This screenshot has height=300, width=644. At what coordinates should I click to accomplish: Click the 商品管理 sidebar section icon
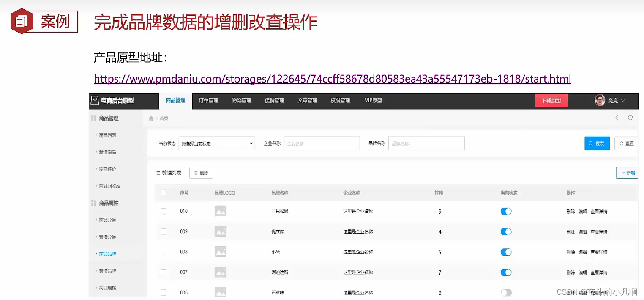tap(94, 118)
